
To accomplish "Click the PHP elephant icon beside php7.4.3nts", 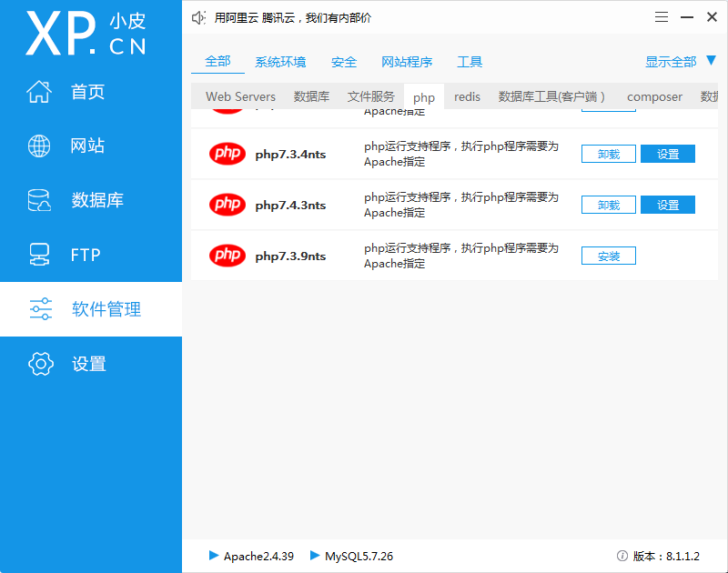I will point(227,205).
